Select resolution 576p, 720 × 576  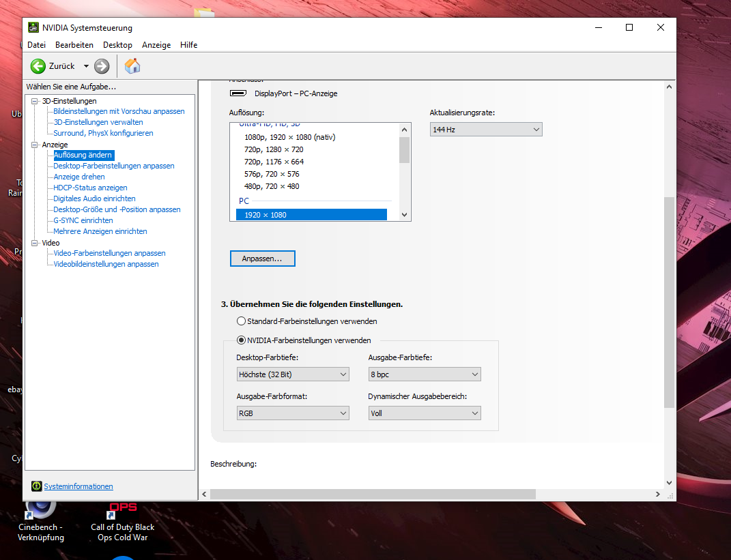point(272,174)
